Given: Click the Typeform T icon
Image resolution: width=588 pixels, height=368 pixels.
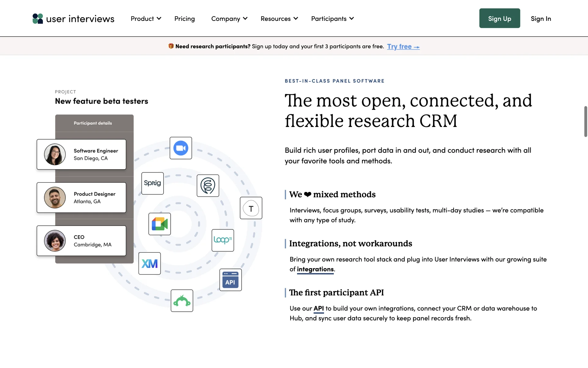Looking at the screenshot, I should tap(251, 208).
